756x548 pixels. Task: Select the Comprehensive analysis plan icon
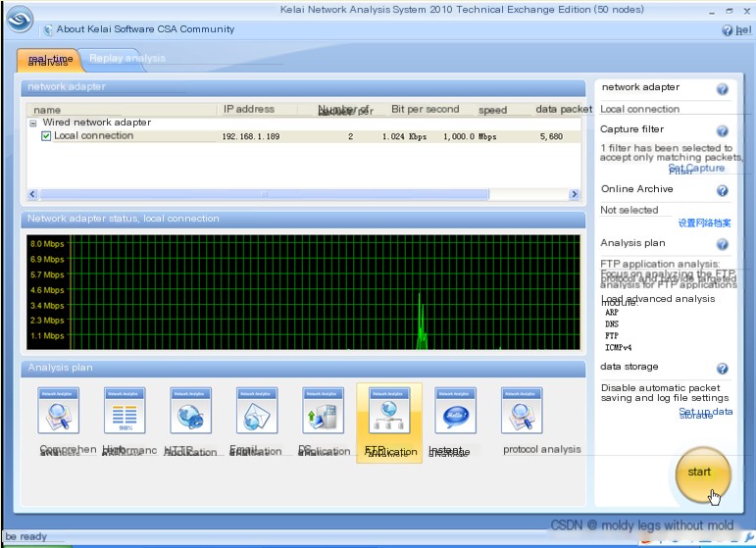coord(58,411)
